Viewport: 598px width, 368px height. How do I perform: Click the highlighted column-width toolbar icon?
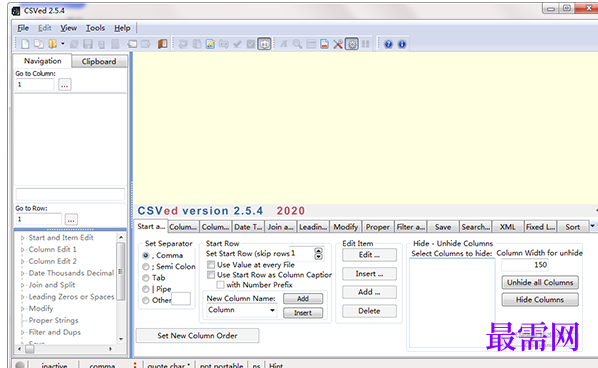pos(264,44)
